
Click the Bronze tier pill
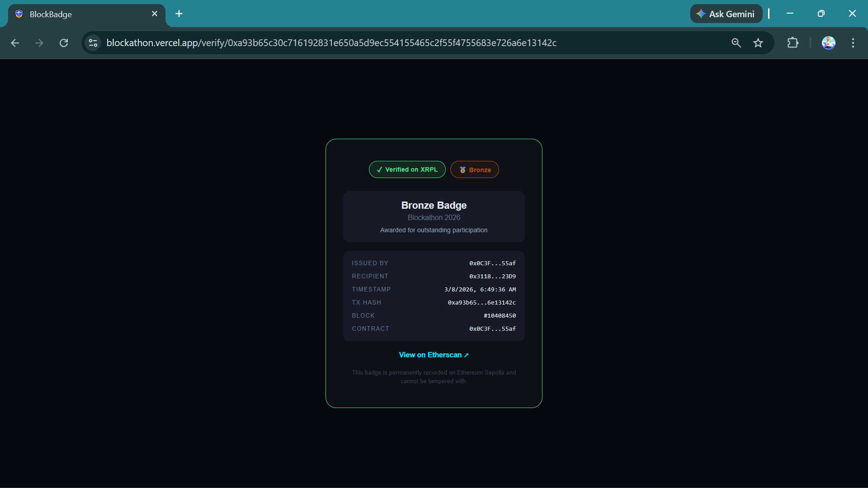[474, 170]
